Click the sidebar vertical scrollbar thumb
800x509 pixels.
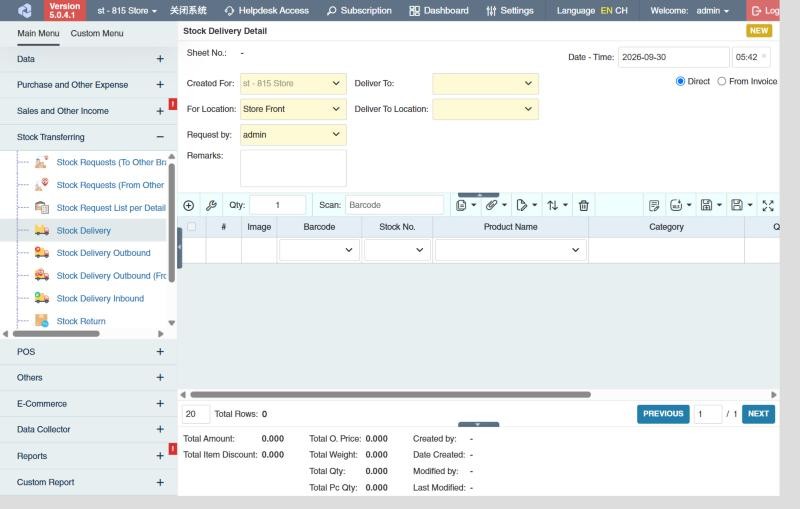(172, 223)
